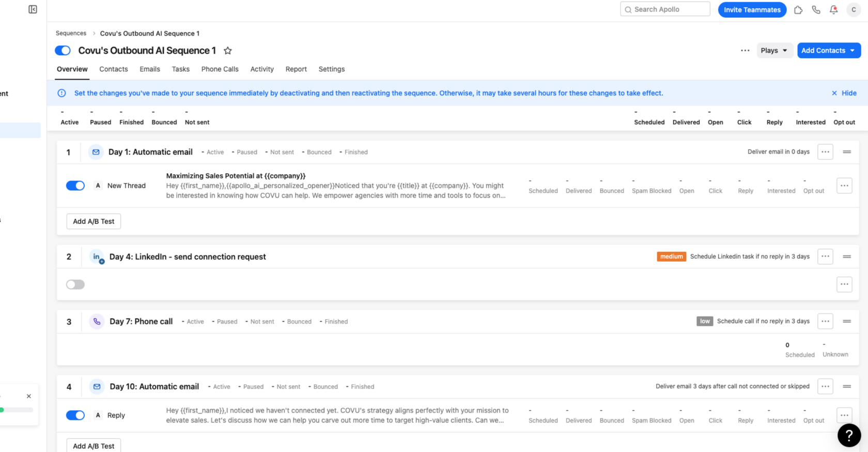868x452 pixels.
Task: Click the email icon for Day 10 step
Action: pos(97,387)
